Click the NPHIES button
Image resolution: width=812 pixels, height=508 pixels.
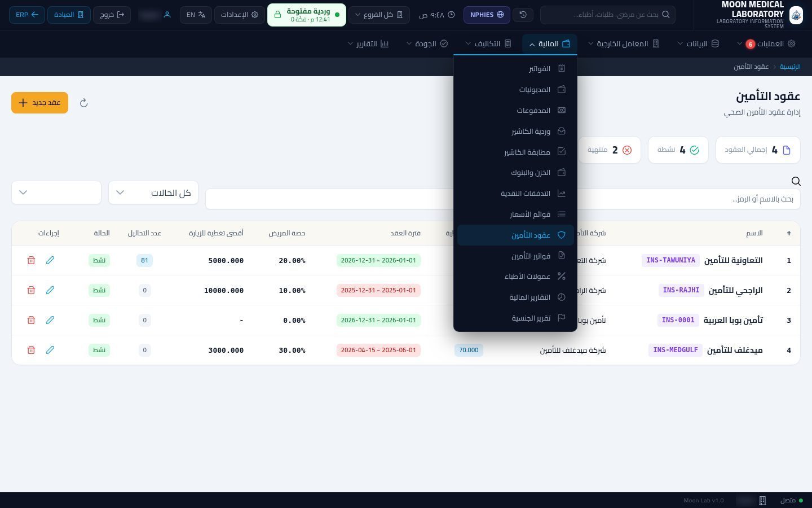pos(487,15)
